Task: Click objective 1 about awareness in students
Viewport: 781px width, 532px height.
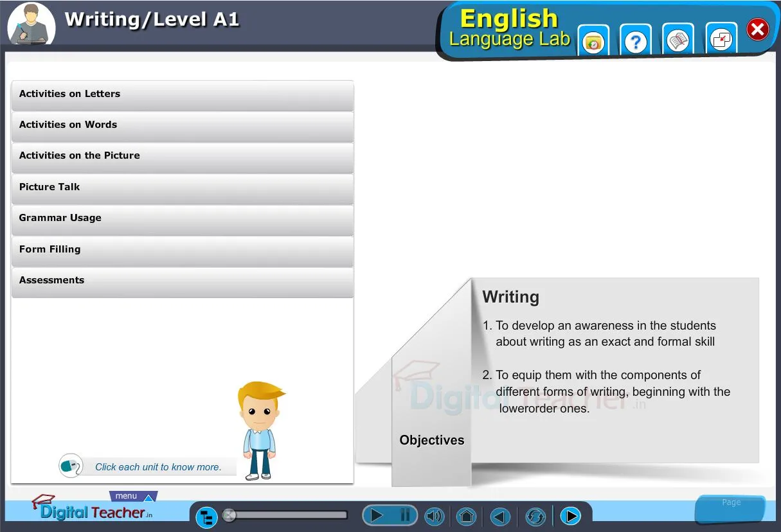Action: (x=599, y=333)
